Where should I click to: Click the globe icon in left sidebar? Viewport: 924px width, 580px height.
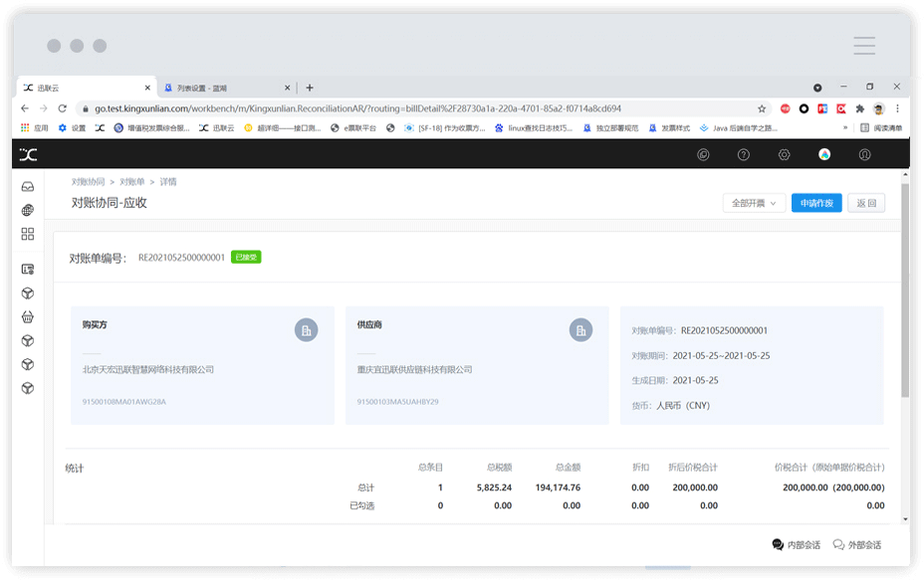pos(28,210)
